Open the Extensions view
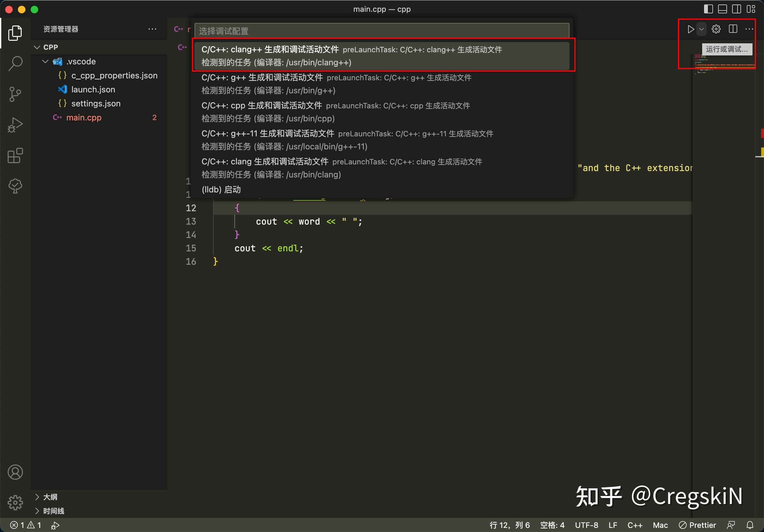Screen dimensions: 764x532 (x=15, y=155)
